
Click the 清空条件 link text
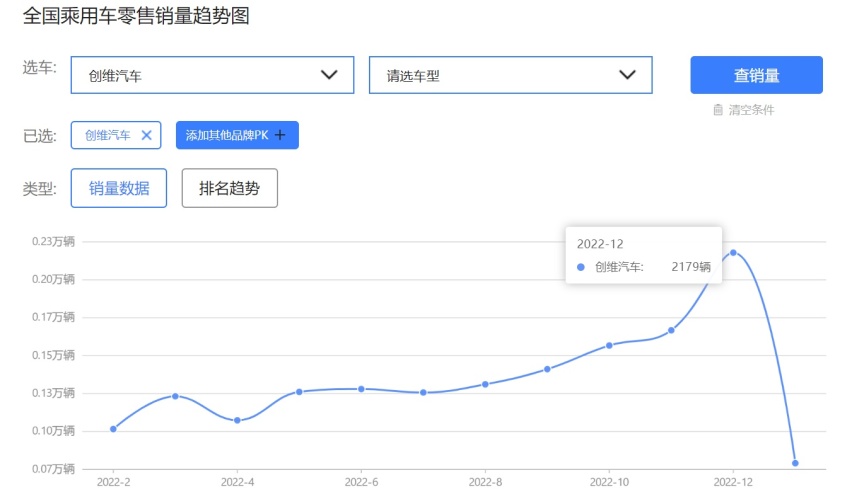pos(751,110)
